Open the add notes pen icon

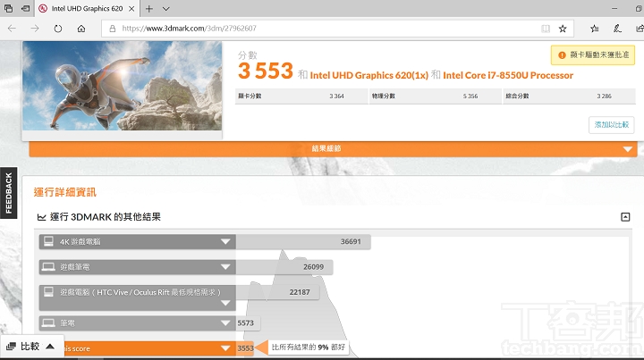point(617,29)
